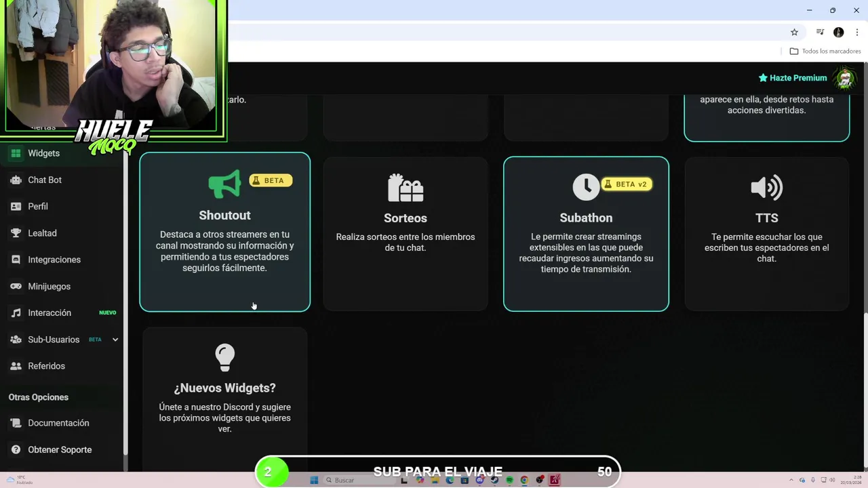Click the Integraciones icon
This screenshot has height=488, width=868.
click(x=16, y=260)
